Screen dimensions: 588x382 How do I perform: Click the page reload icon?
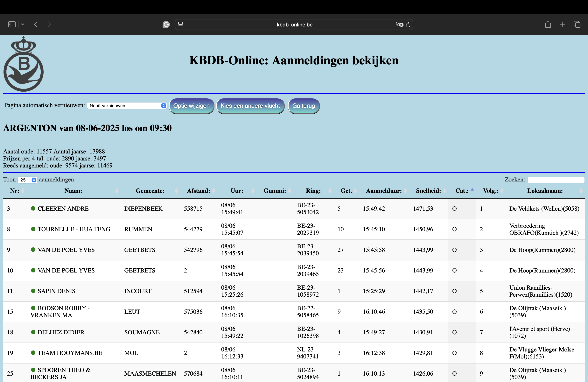(408, 25)
